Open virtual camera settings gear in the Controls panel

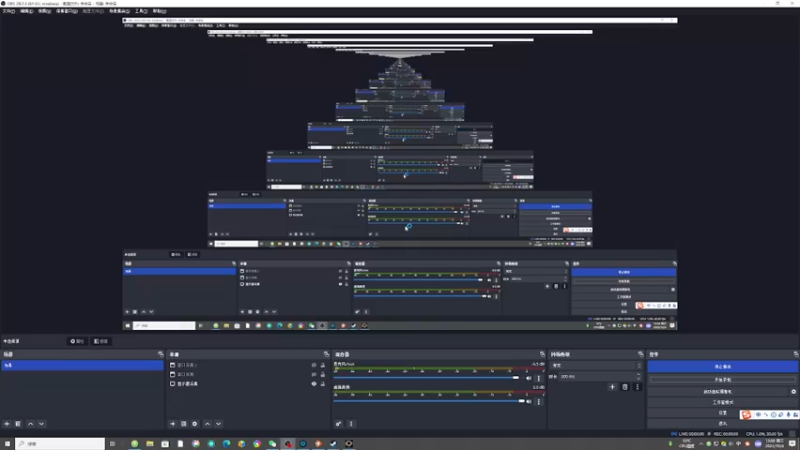tap(793, 392)
